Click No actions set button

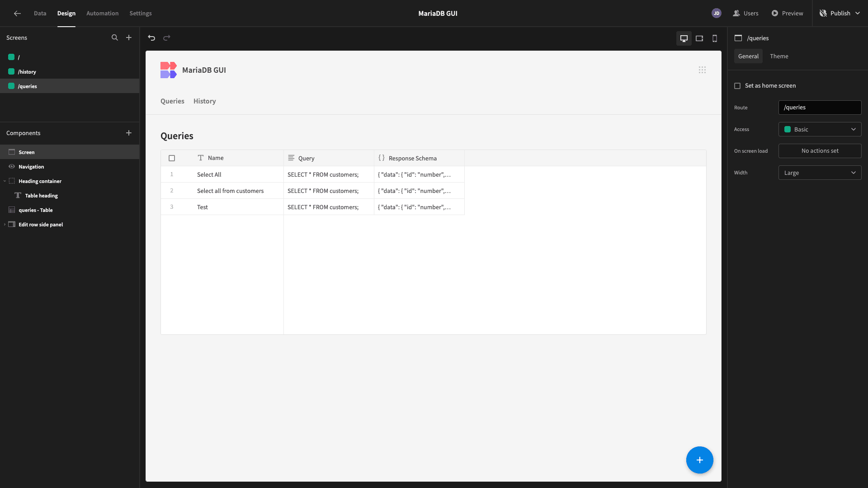(x=820, y=151)
